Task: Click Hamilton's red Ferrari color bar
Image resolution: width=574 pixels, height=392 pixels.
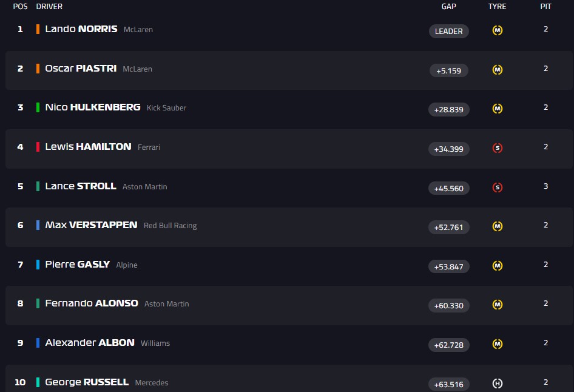Action: (x=38, y=147)
